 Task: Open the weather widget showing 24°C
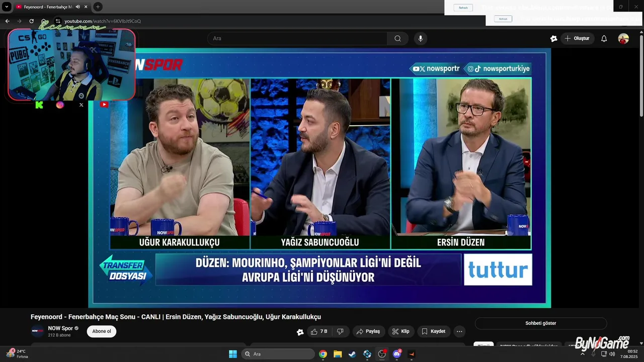18,354
